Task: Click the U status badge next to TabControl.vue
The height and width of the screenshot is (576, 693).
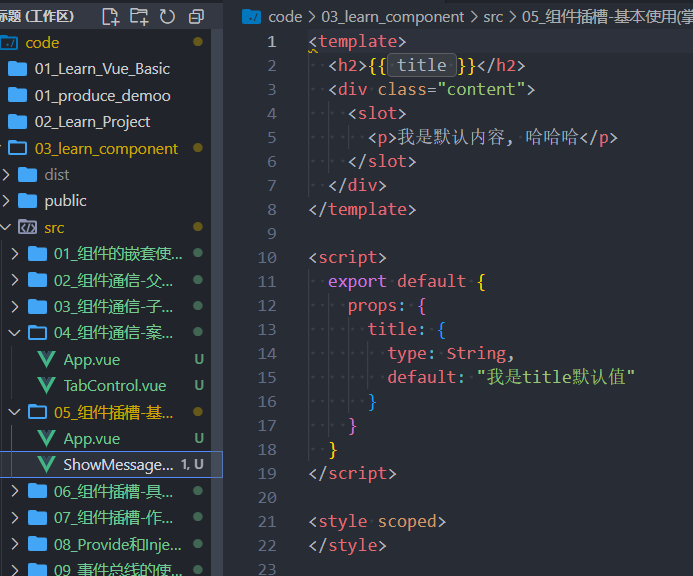Action: (x=199, y=385)
